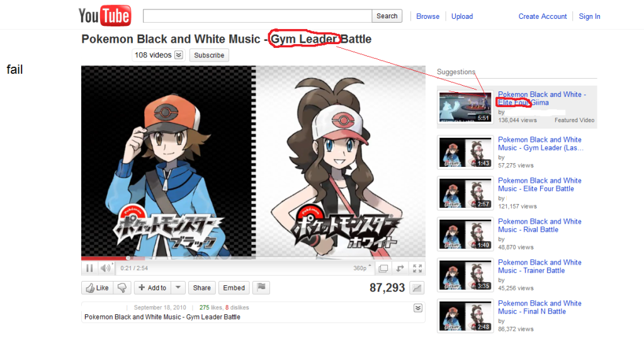Screen dimensions: 644x337
Task: Click the Search button
Action: [x=387, y=16]
